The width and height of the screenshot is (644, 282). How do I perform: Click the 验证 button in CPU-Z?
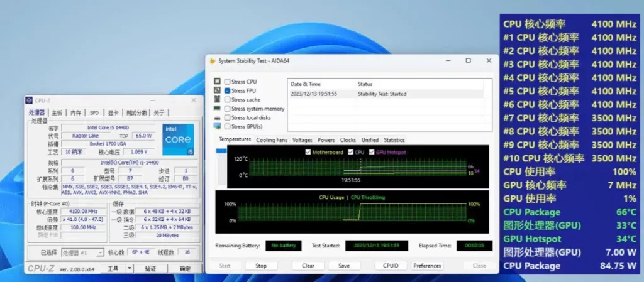point(151,268)
